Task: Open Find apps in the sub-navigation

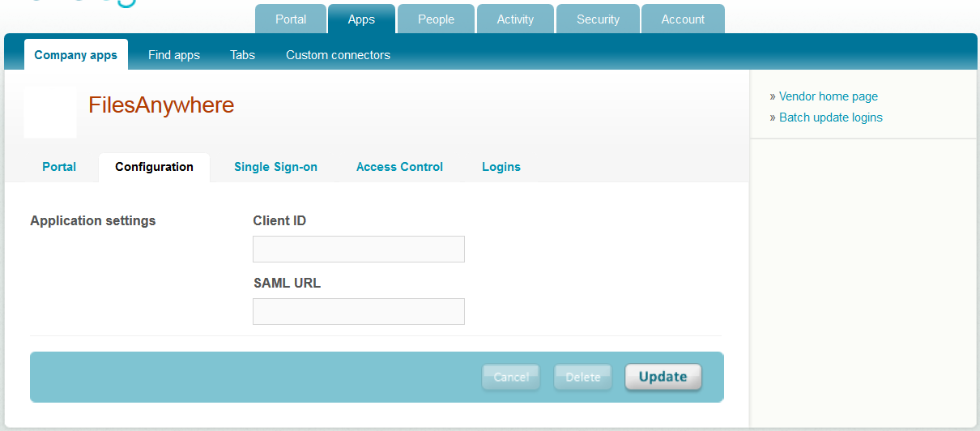Action: [174, 55]
